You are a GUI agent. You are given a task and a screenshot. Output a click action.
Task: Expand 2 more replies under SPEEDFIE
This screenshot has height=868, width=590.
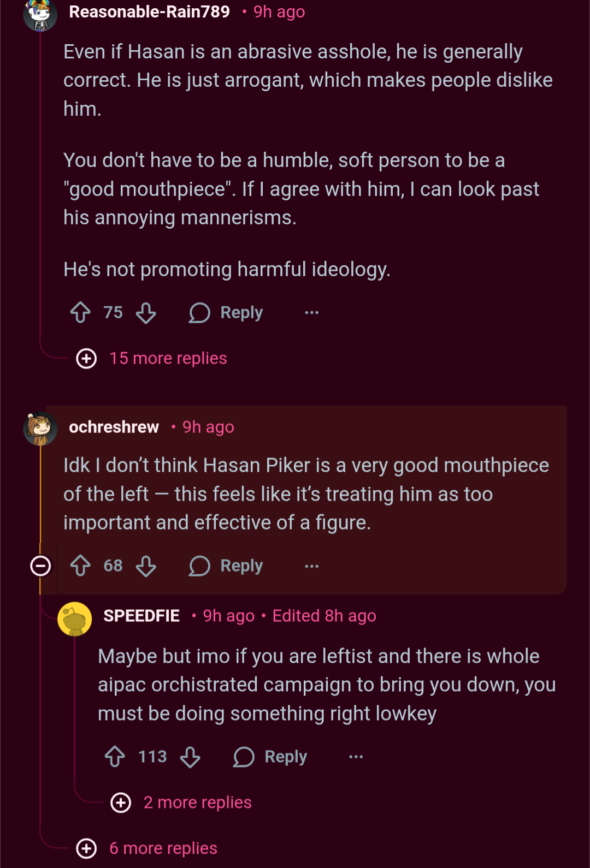181,802
